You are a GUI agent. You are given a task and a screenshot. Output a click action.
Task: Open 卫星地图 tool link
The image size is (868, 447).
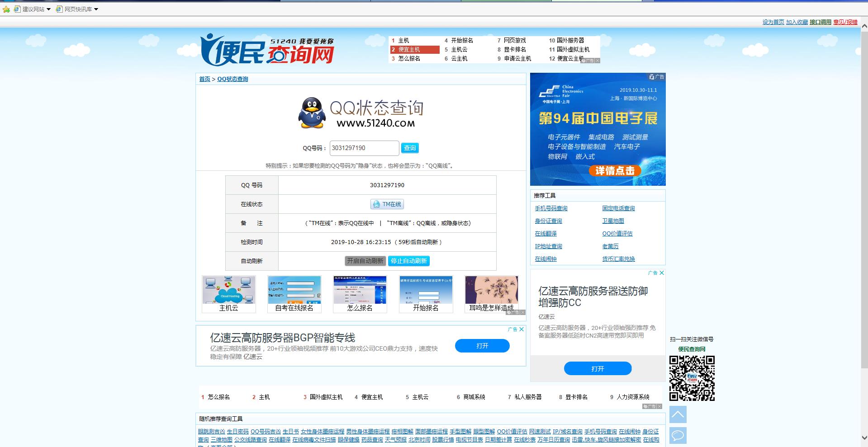tap(613, 221)
